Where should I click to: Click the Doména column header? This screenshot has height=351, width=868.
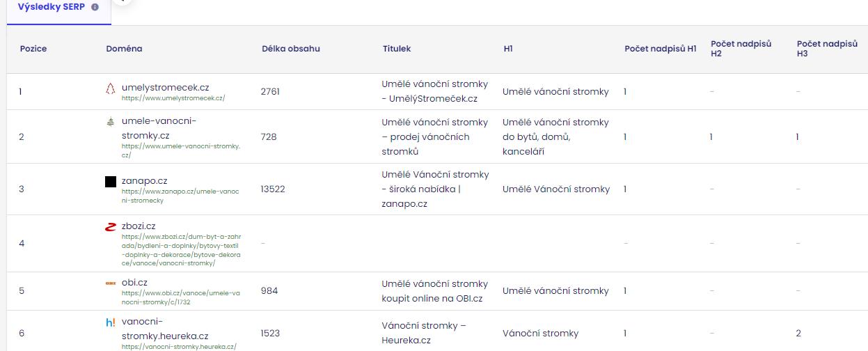click(124, 49)
